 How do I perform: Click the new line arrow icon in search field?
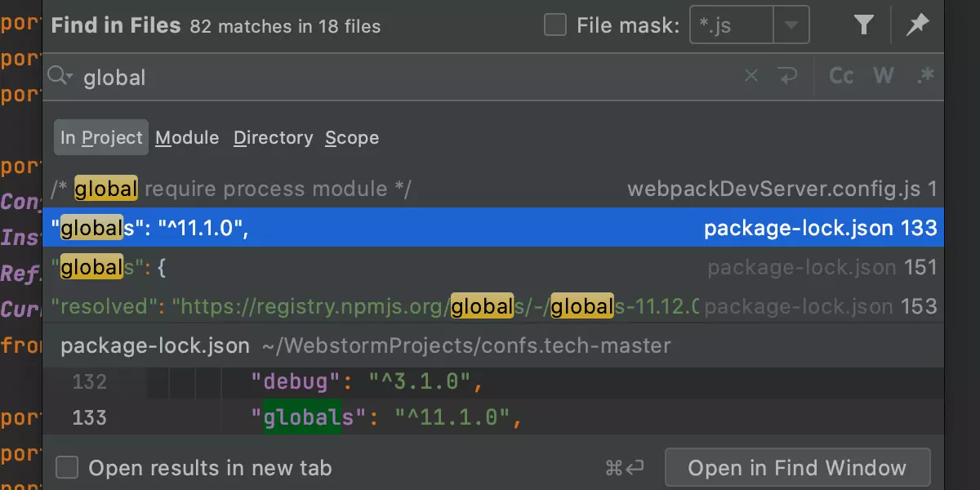[788, 76]
